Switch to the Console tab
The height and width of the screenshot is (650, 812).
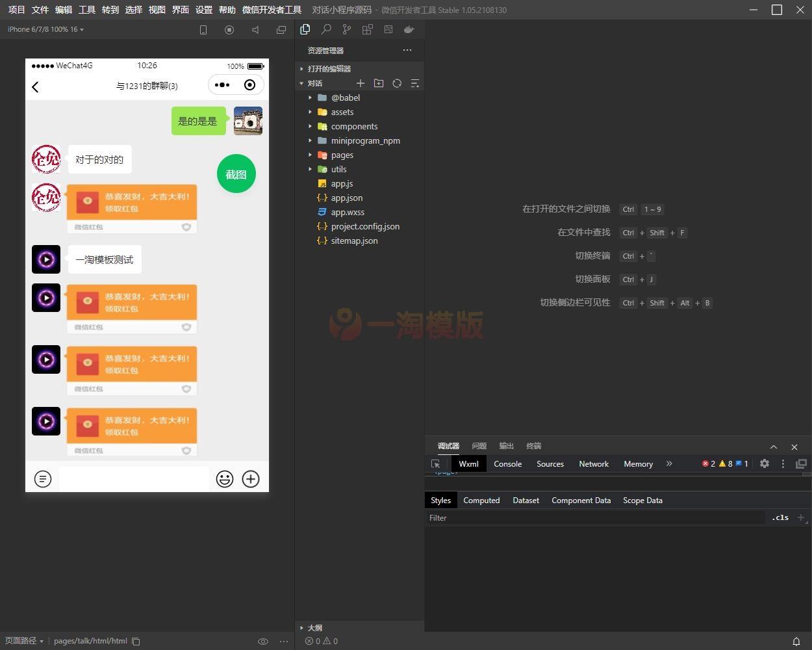point(507,463)
